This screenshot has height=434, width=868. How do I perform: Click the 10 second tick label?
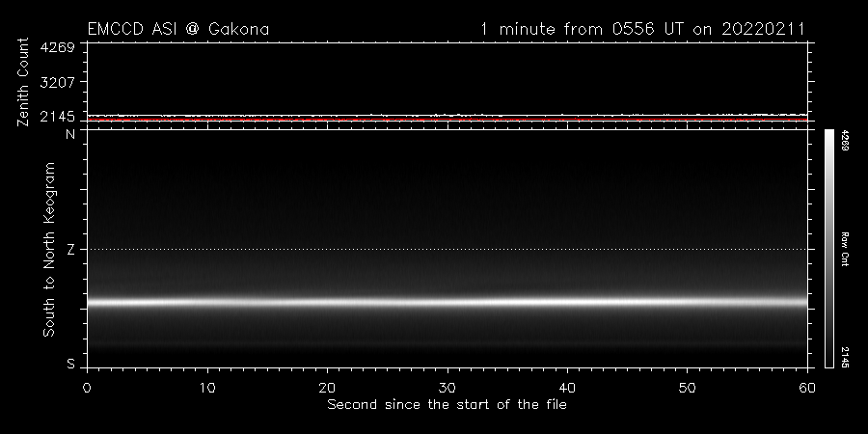pyautogui.click(x=207, y=388)
